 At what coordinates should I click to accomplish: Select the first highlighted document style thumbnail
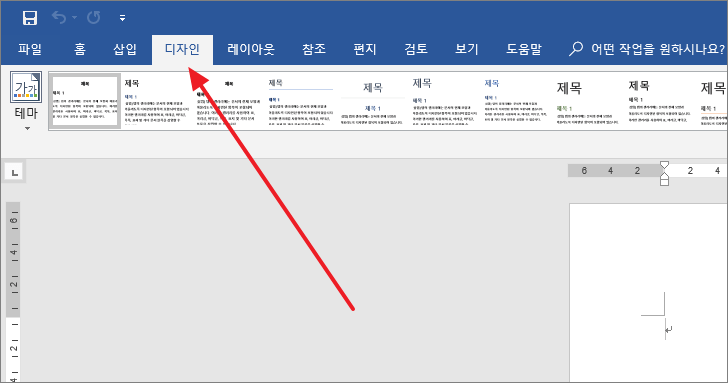pyautogui.click(x=85, y=101)
